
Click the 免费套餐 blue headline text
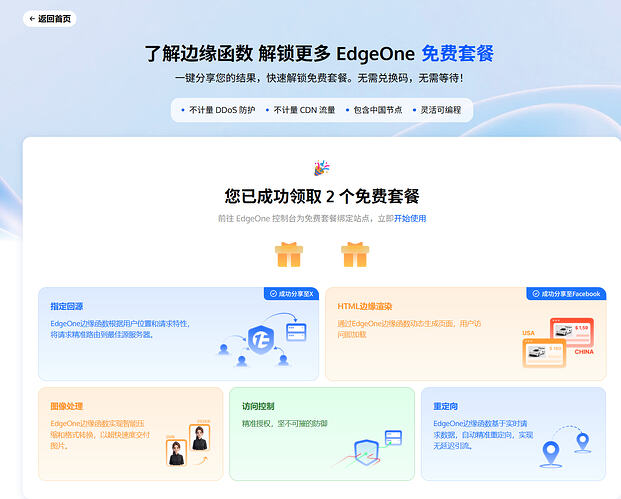pos(457,53)
